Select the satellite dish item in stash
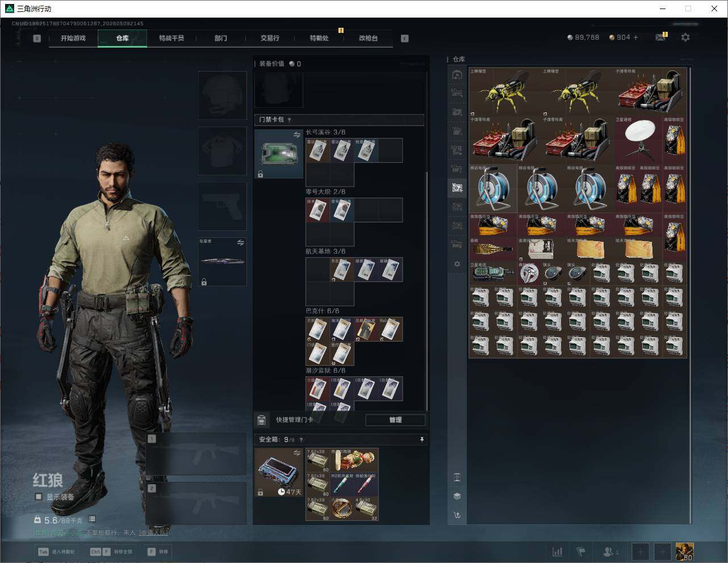 click(x=638, y=140)
